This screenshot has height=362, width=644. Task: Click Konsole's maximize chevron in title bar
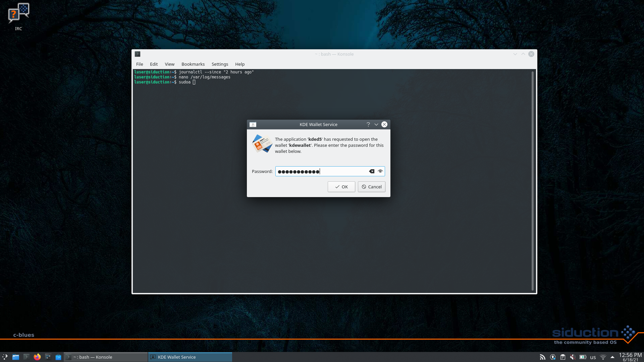pos(523,54)
